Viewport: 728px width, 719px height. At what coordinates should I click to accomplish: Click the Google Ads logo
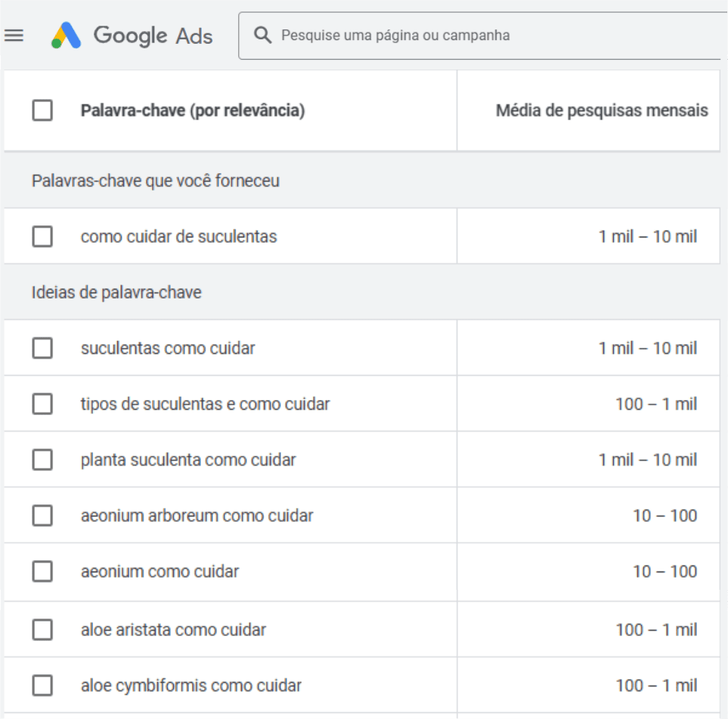[x=132, y=36]
